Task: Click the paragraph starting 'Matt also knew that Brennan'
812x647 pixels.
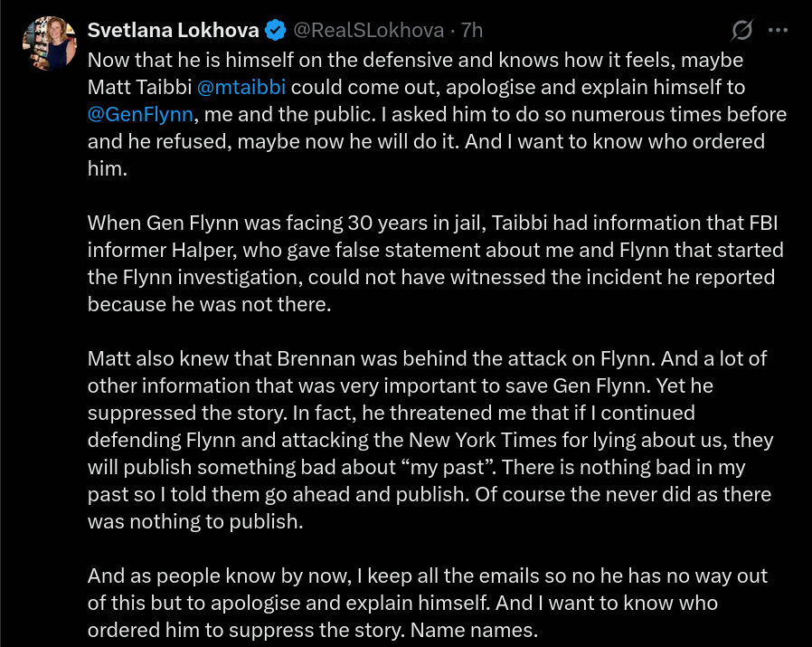Action: coord(430,440)
